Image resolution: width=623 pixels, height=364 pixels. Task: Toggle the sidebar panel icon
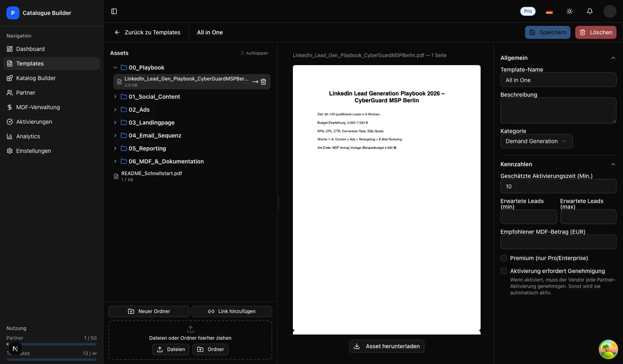pos(114,11)
